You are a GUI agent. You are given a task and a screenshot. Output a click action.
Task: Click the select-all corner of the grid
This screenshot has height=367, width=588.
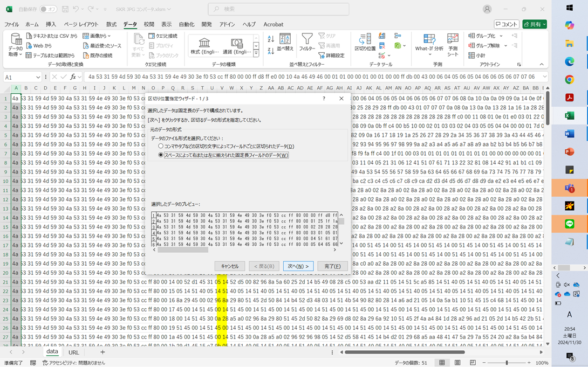pos(5,88)
